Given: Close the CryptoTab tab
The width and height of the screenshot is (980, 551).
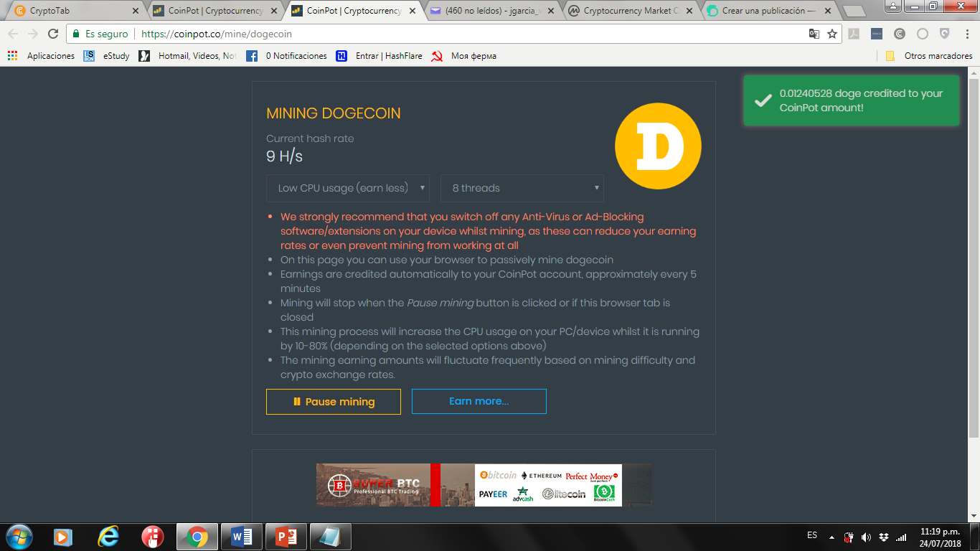Looking at the screenshot, I should point(136,11).
